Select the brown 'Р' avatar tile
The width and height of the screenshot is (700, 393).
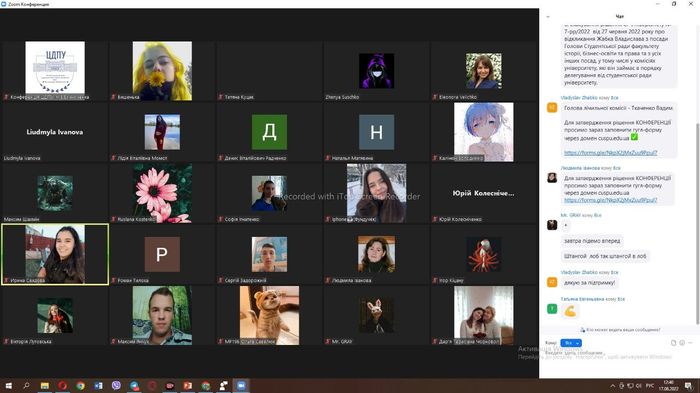pos(162,254)
